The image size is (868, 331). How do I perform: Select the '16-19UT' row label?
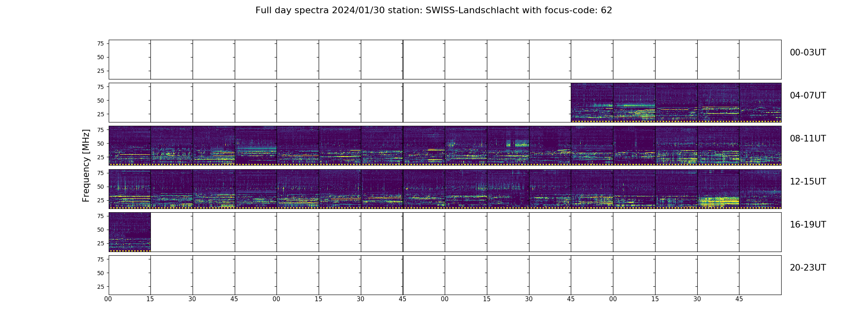tap(808, 225)
